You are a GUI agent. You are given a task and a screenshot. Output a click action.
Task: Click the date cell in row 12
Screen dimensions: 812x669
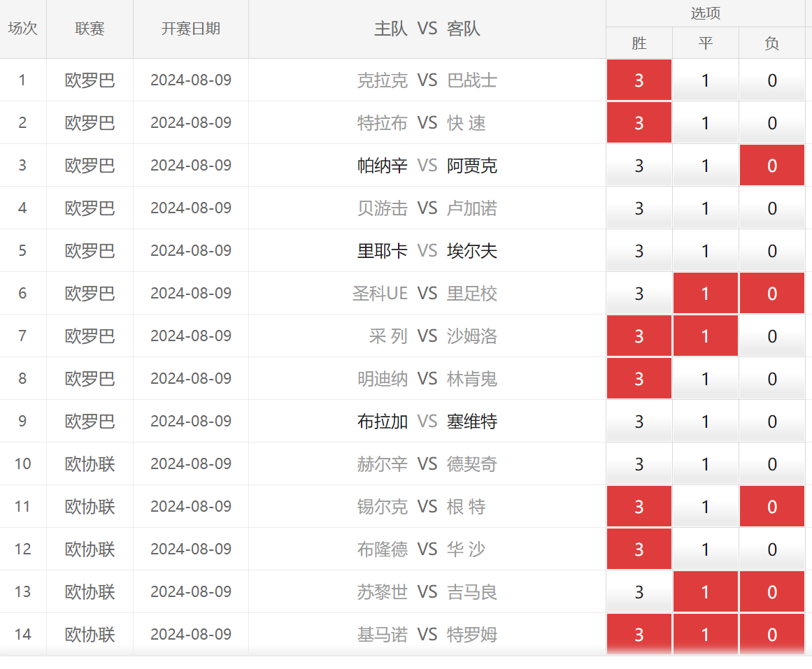click(x=190, y=549)
